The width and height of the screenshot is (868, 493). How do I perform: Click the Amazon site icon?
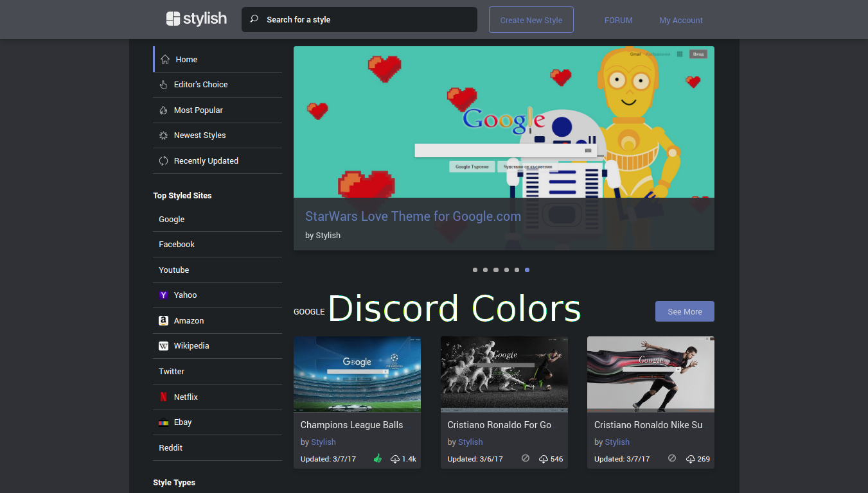[x=163, y=320]
